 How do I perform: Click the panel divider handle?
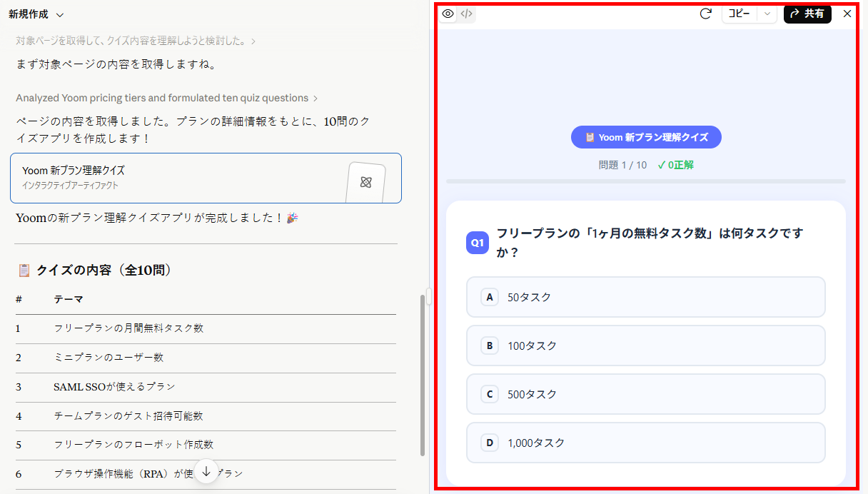tap(429, 296)
